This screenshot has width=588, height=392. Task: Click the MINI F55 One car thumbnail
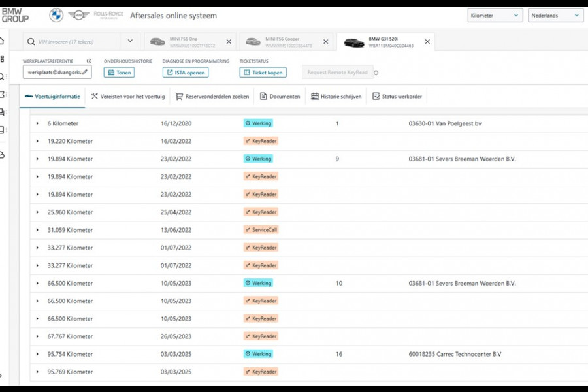pos(157,42)
